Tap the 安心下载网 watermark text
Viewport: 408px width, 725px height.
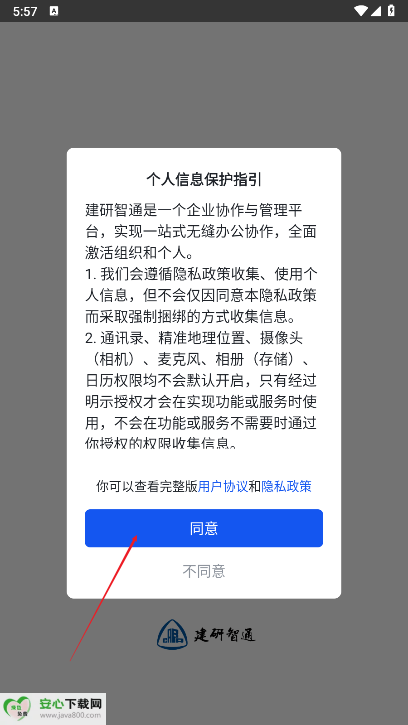pos(70,704)
